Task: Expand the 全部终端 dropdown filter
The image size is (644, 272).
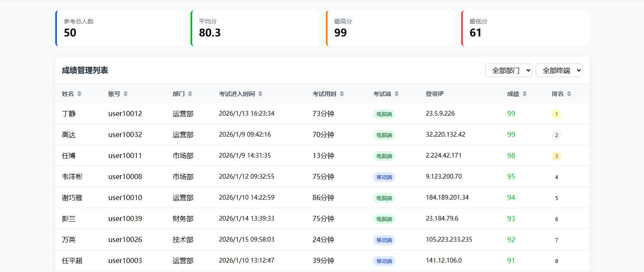Action: 559,70
